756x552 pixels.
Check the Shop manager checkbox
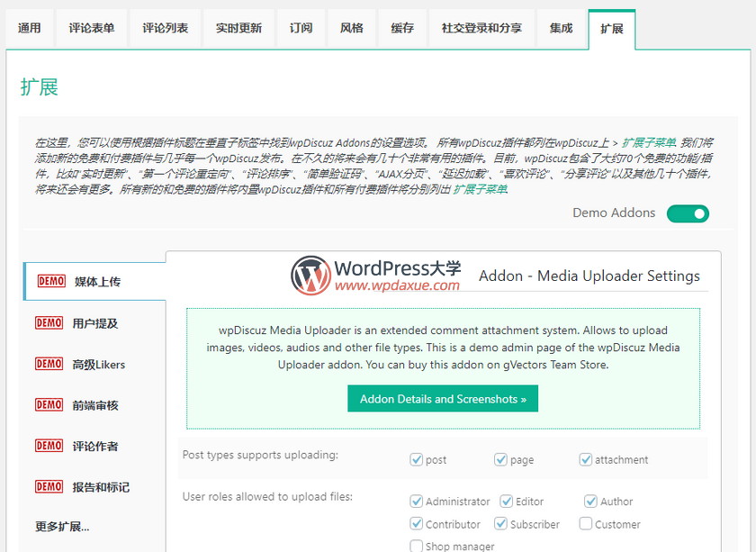click(416, 546)
